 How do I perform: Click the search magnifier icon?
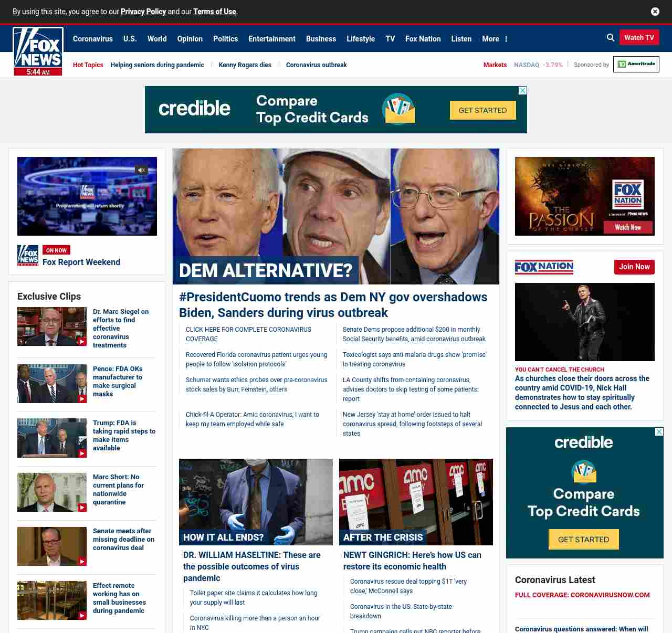pos(611,38)
